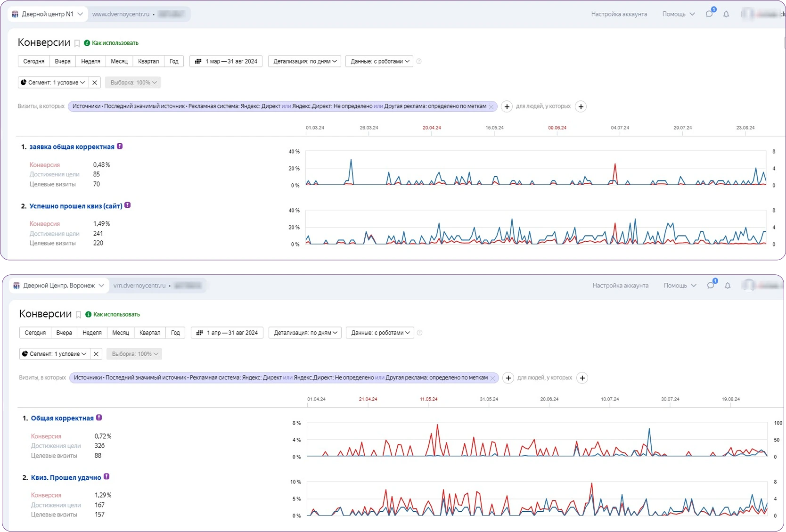Click the purple badge beside Успешно прошел квиз (сайт)
Image resolution: width=786 pixels, height=532 pixels.
coord(127,205)
